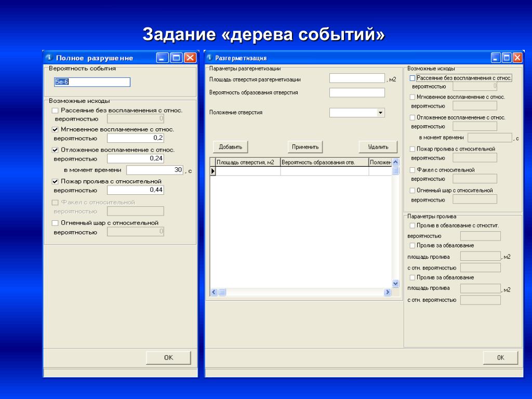Uncheck Пожар пролива in Полное разрушение
This screenshot has width=532, height=399.
[x=55, y=181]
